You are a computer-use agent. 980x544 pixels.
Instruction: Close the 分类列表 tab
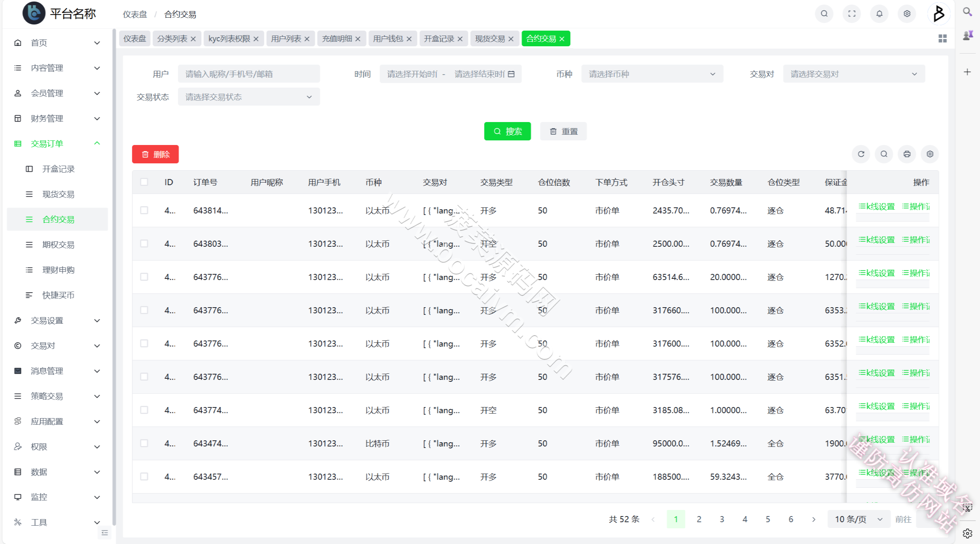(193, 39)
